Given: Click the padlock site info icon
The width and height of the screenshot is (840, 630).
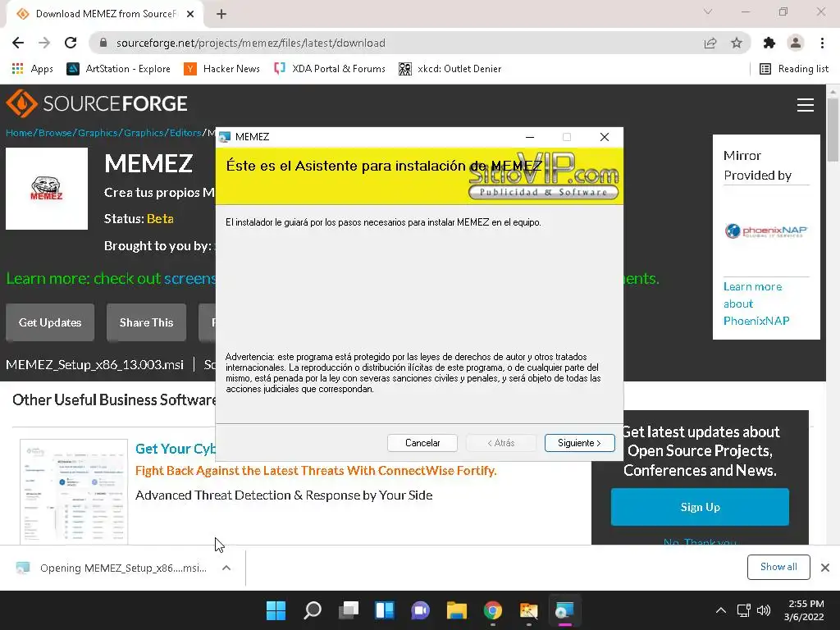Looking at the screenshot, I should pyautogui.click(x=103, y=43).
